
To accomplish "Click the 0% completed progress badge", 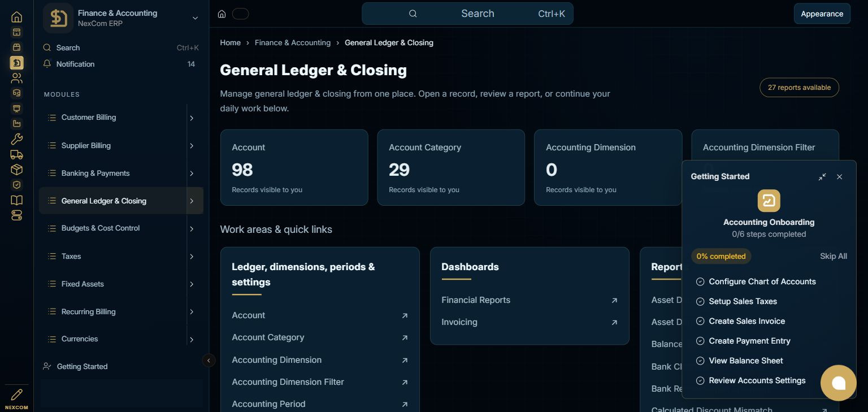I will 721,256.
